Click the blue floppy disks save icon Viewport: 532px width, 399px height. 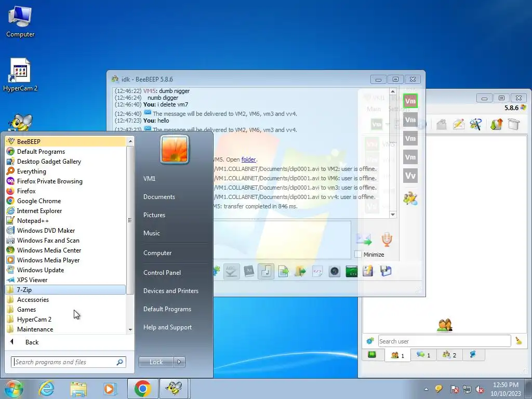[x=386, y=271]
